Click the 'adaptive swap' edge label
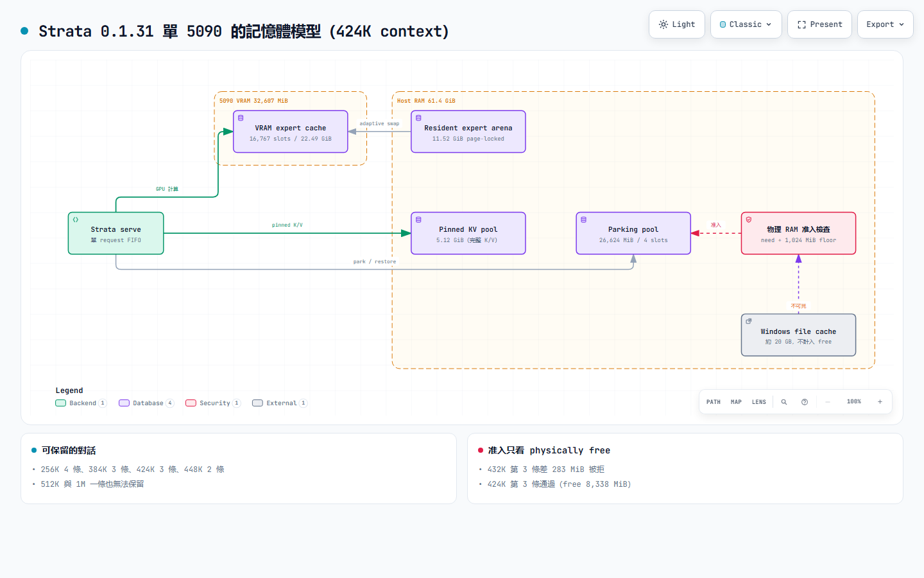 tap(379, 123)
